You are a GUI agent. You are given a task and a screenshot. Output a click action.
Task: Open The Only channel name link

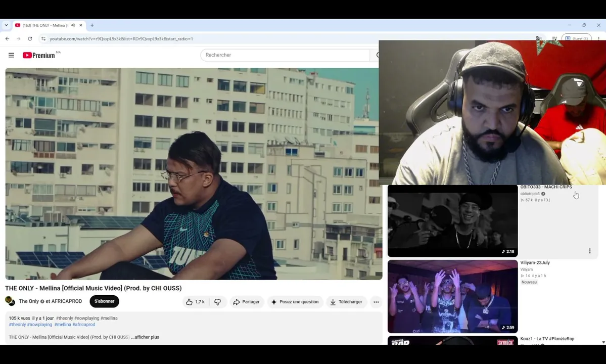(x=29, y=301)
